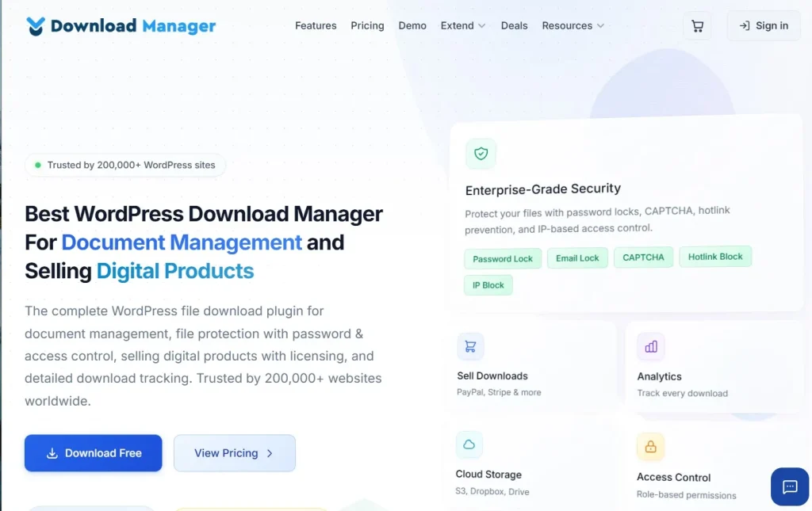Click the Download Manager logo icon
812x511 pixels.
pos(36,26)
